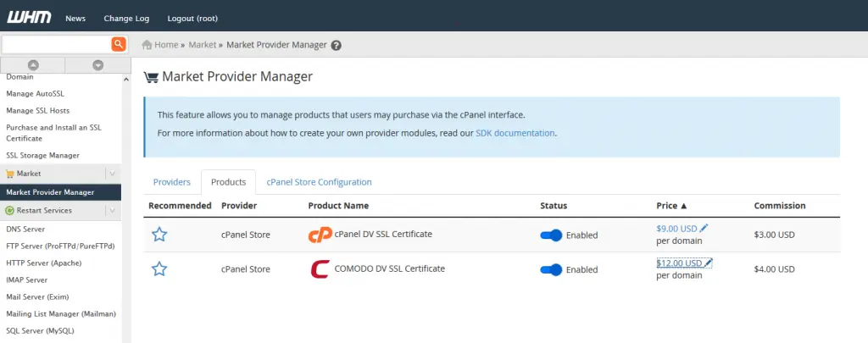Viewport: 868px width, 343px height.
Task: Open help icon beside Market Provider Manager breadcrumb
Action: pos(337,46)
